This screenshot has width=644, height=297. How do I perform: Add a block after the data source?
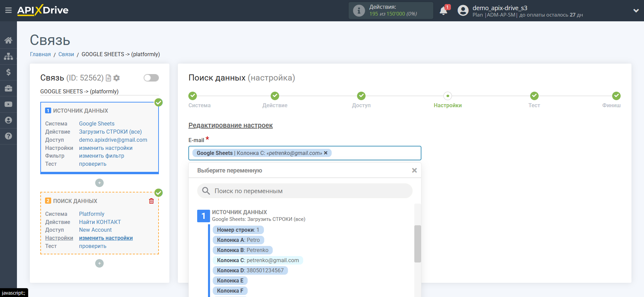99,183
